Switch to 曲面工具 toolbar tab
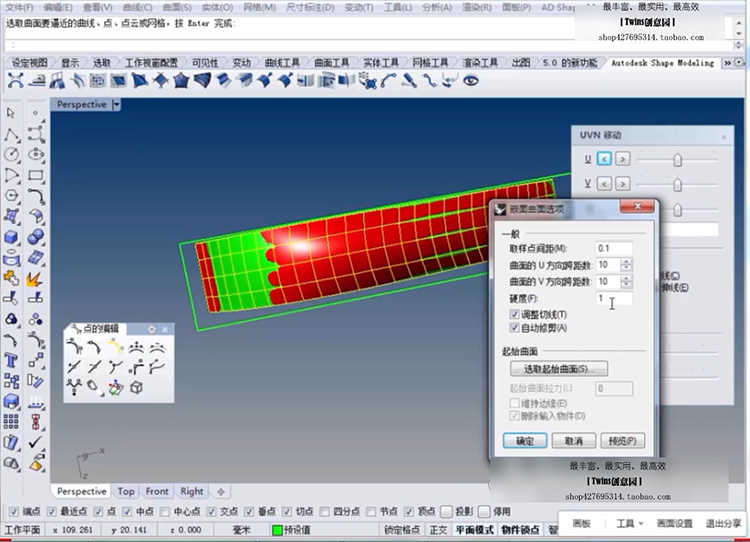 point(331,63)
